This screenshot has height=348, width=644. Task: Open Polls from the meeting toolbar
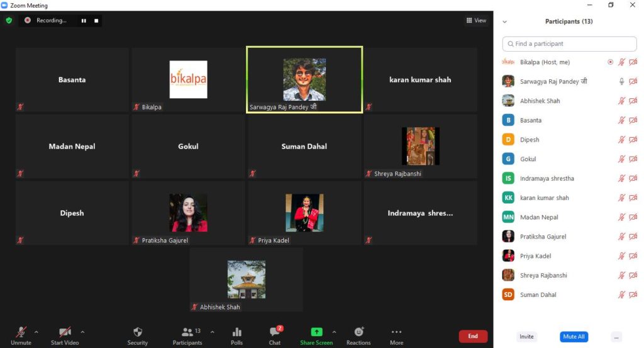[236, 332]
